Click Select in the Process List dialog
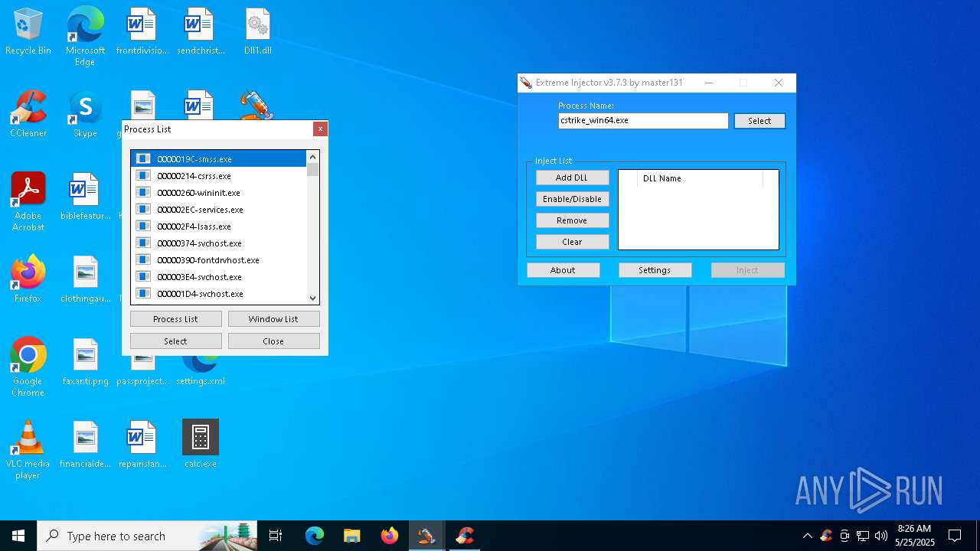This screenshot has height=551, width=980. 175,341
